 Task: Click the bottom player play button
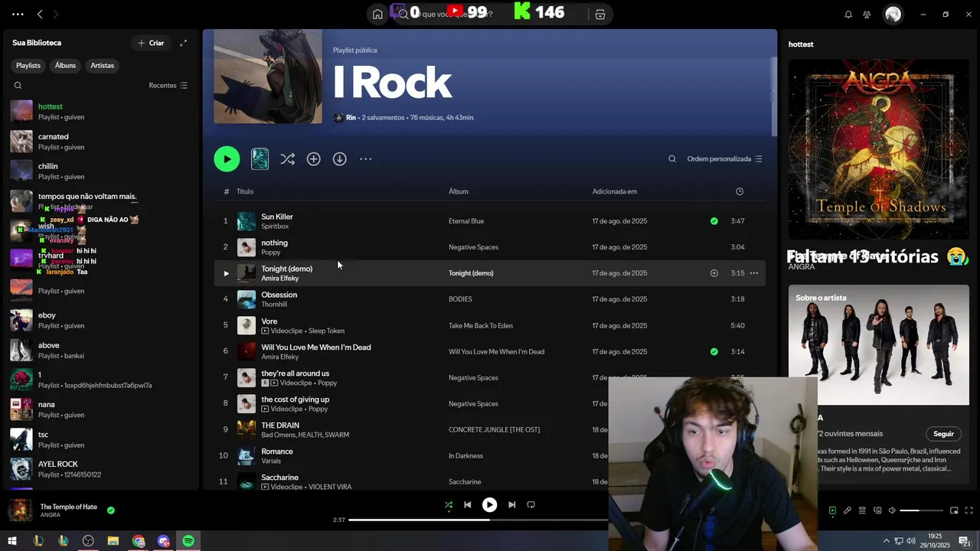(489, 505)
